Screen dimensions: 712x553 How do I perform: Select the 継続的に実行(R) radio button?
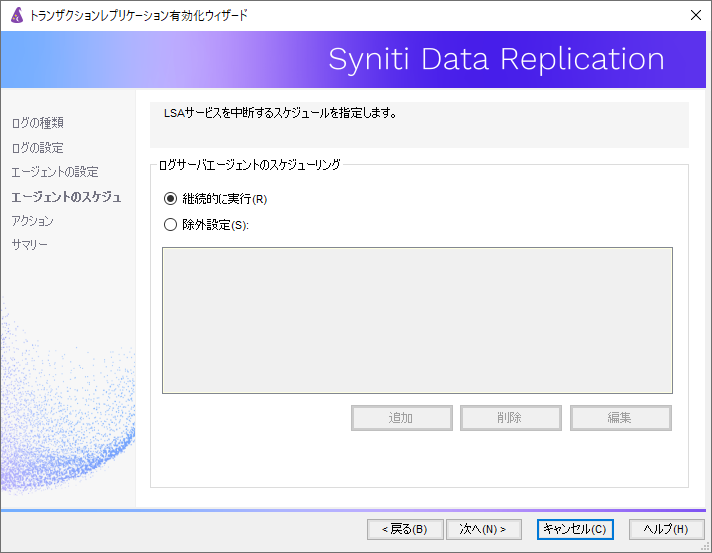170,199
